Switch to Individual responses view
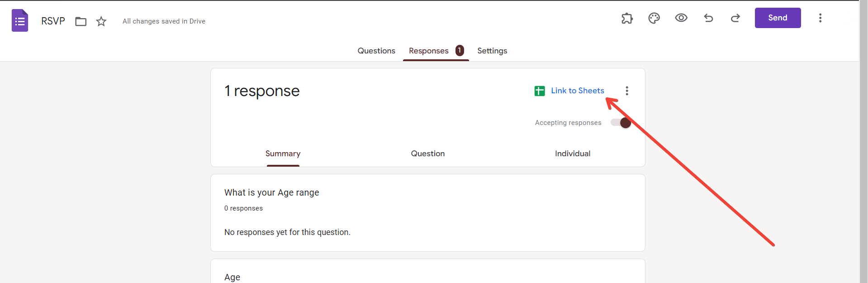Screen dimensions: 868x283 [573, 153]
